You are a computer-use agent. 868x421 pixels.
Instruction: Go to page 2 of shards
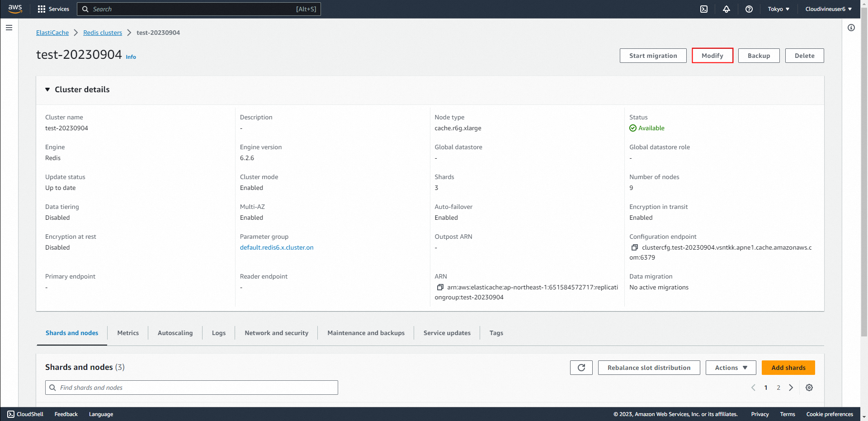tap(778, 388)
